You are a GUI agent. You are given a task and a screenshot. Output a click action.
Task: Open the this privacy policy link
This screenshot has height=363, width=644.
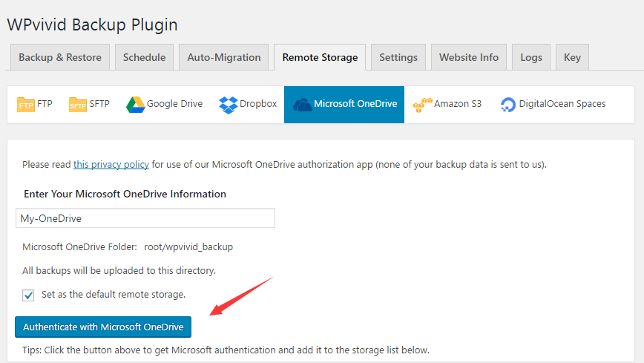click(111, 165)
